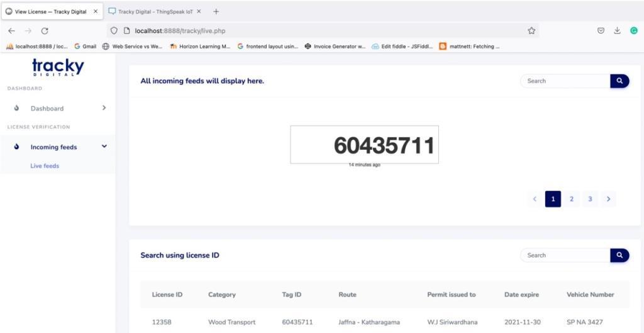The width and height of the screenshot is (644, 333).
Task: Close the Tracky Digital ThingSpeak tab
Action: [x=199, y=11]
